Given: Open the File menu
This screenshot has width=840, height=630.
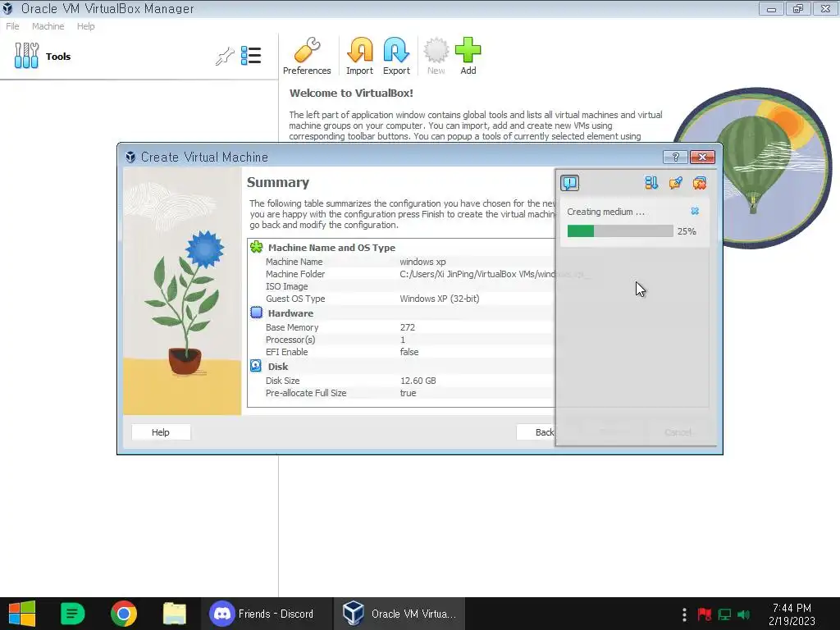Looking at the screenshot, I should point(12,26).
